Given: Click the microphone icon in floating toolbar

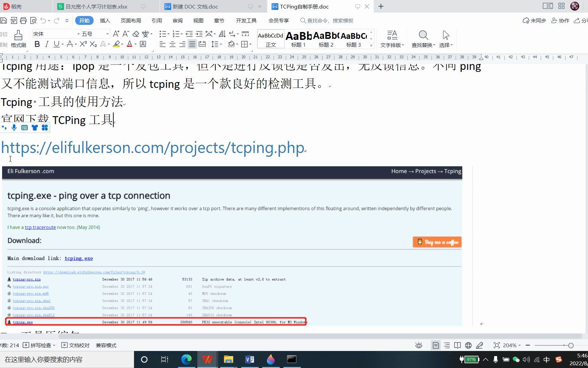Looking at the screenshot, I should click(x=14, y=127).
